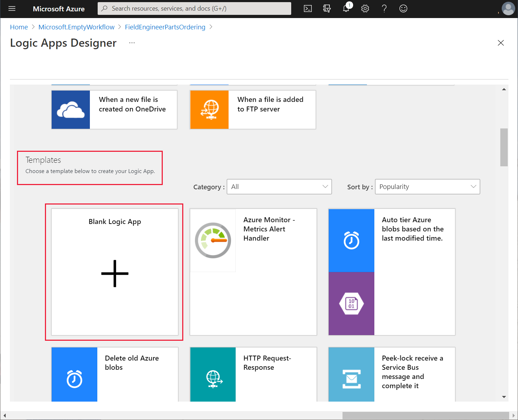Click the search resources input field
The image size is (518, 420).
[194, 8]
